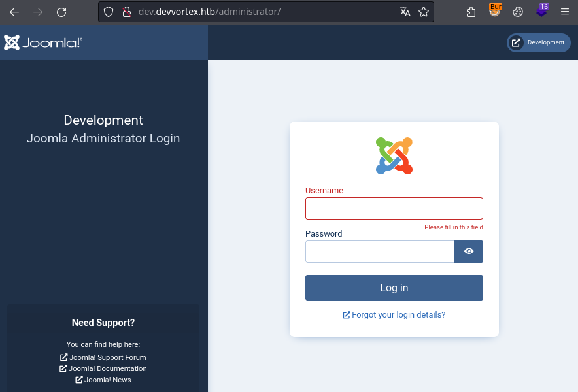578x392 pixels.
Task: Reload the page with the refresh icon
Action: pos(61,12)
